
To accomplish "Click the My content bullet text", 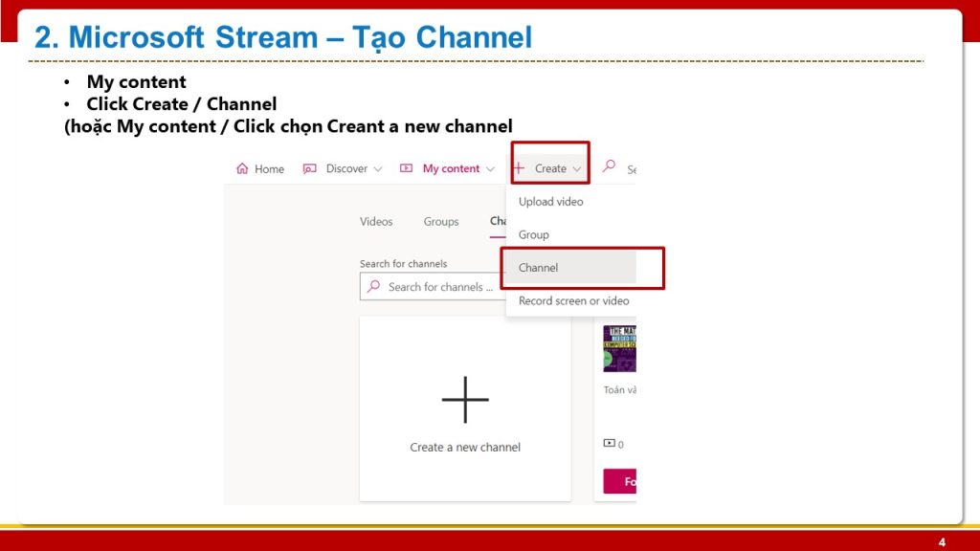I will pos(136,82).
